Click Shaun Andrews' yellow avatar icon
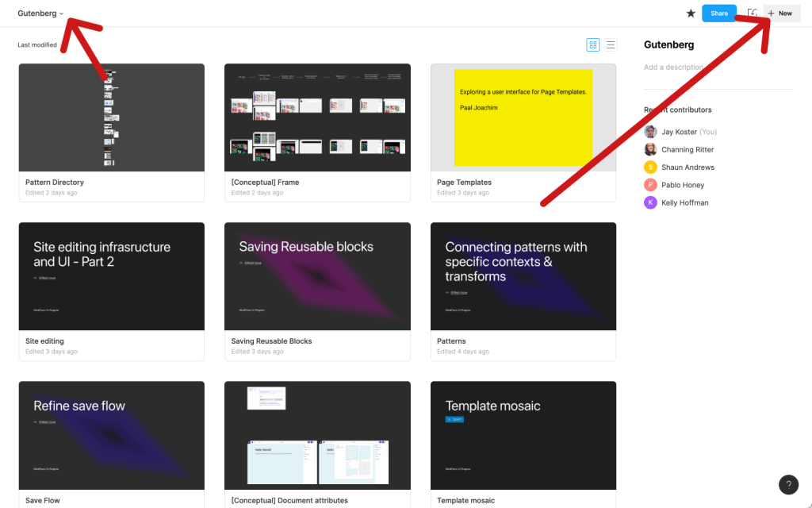 coord(650,167)
